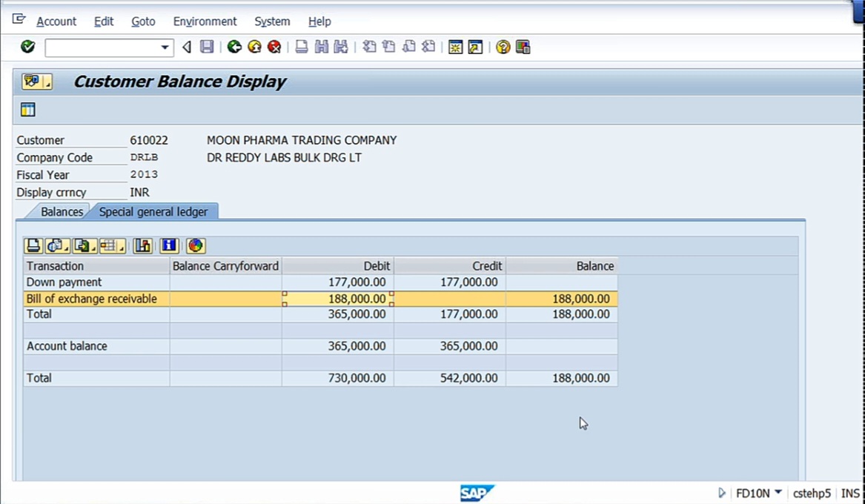
Task: Click the Bill of exchange debit 188,000.00
Action: [357, 299]
